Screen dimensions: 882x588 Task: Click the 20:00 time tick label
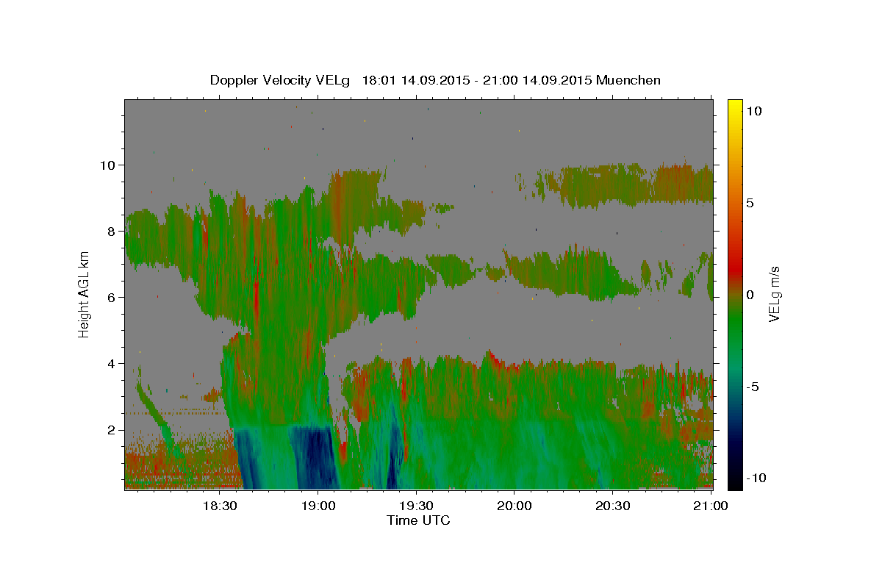(514, 506)
